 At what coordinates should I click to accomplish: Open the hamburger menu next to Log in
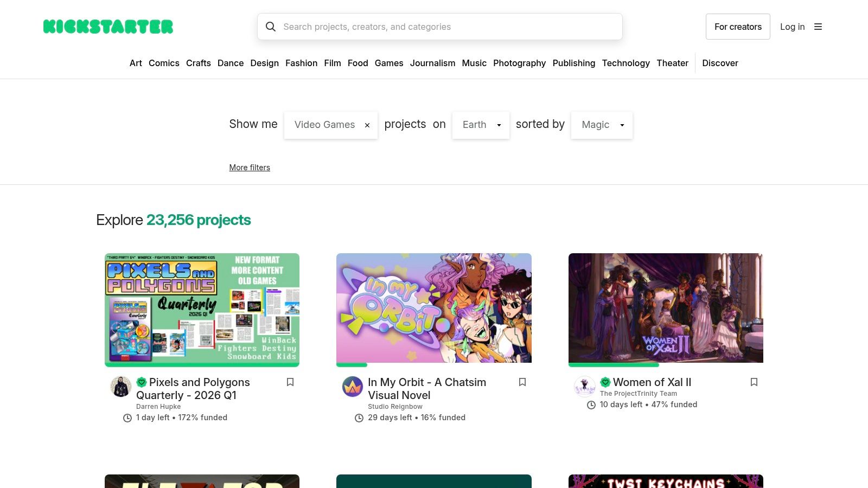click(x=818, y=27)
